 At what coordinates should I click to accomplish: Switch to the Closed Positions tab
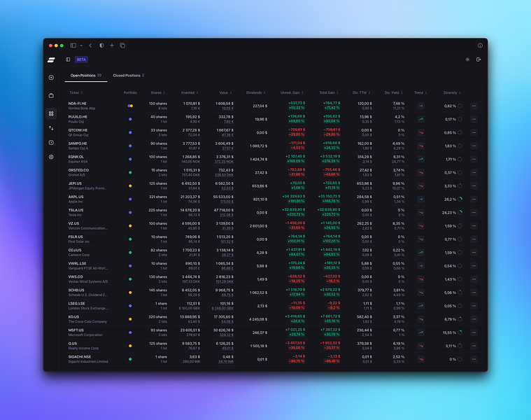tap(128, 76)
